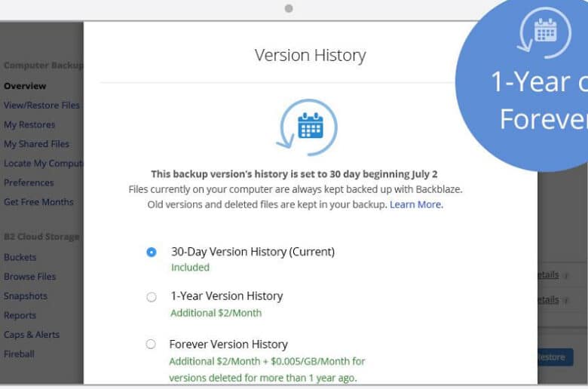Image resolution: width=588 pixels, height=389 pixels.
Task: Open My Shared Files
Action: pos(36,144)
